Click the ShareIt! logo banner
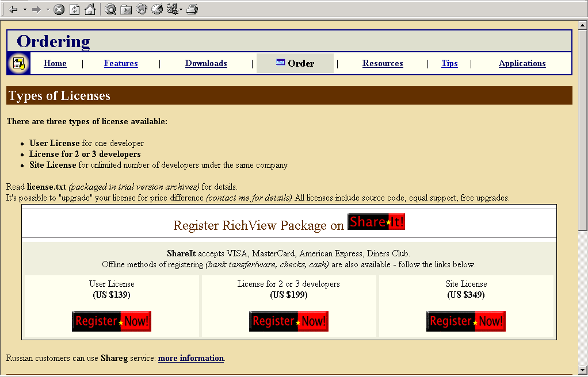Viewport: 588px width, 377px height. pyautogui.click(x=376, y=222)
